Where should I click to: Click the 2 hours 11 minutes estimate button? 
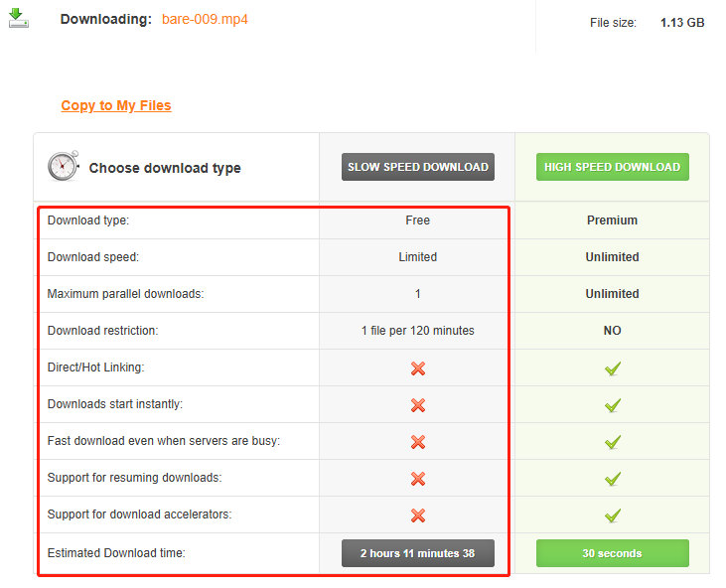(418, 553)
